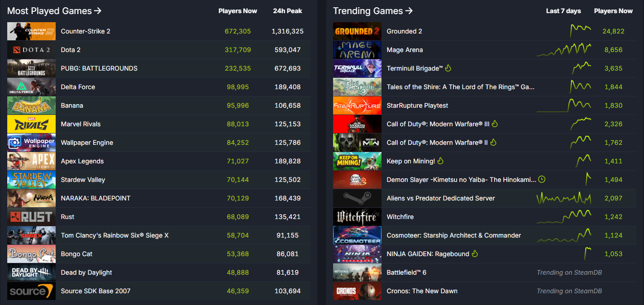
Task: Click flame icon beside Keep on Mining!
Action: 440,161
